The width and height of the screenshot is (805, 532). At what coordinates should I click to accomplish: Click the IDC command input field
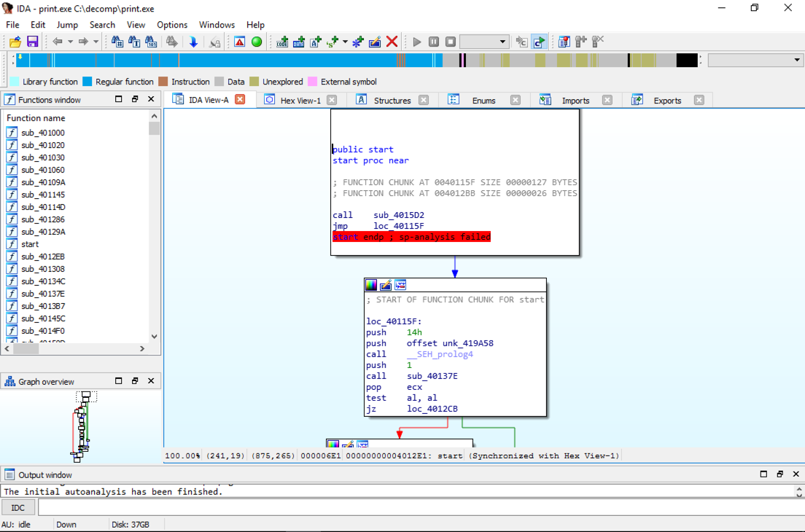416,507
